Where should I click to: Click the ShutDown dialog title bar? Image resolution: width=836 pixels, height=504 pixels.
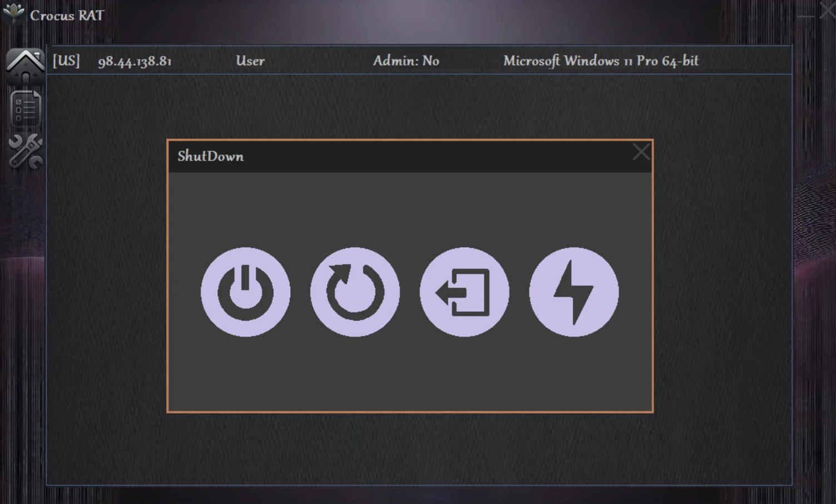[x=389, y=156]
